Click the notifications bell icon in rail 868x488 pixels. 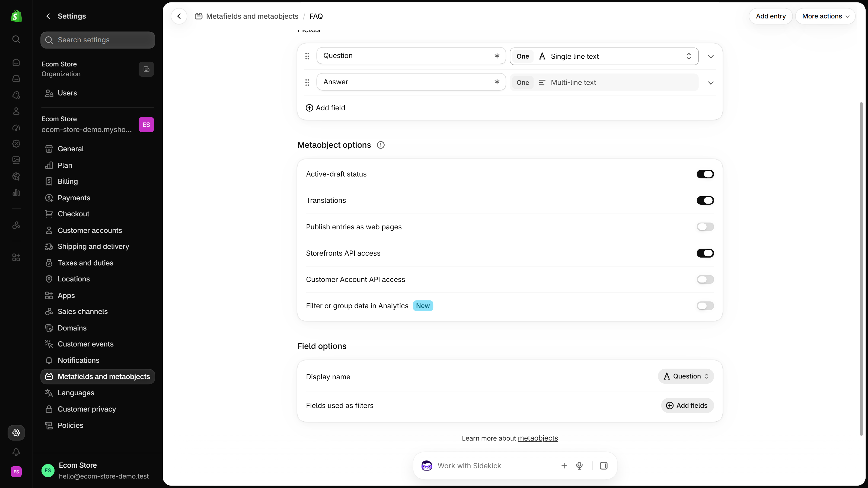(16, 452)
